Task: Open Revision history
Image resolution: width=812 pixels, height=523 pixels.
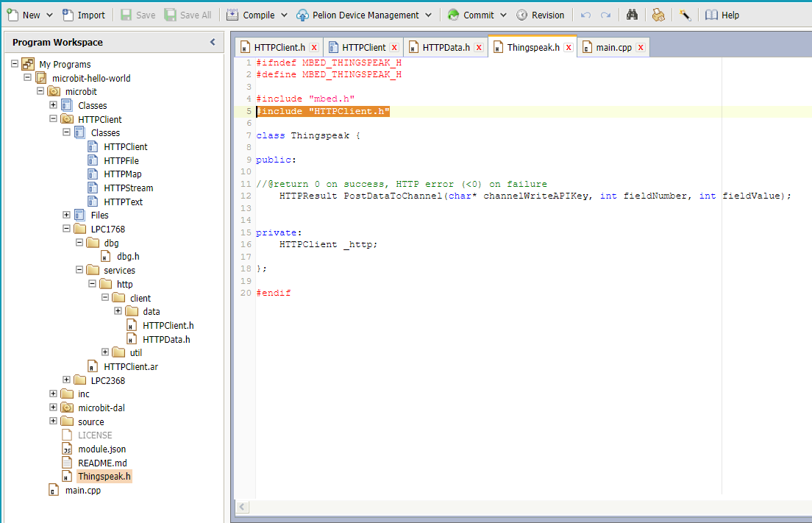Action: [x=540, y=15]
